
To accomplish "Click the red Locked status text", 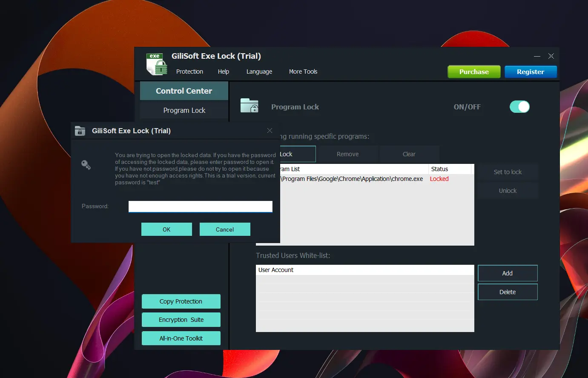I will coord(439,179).
